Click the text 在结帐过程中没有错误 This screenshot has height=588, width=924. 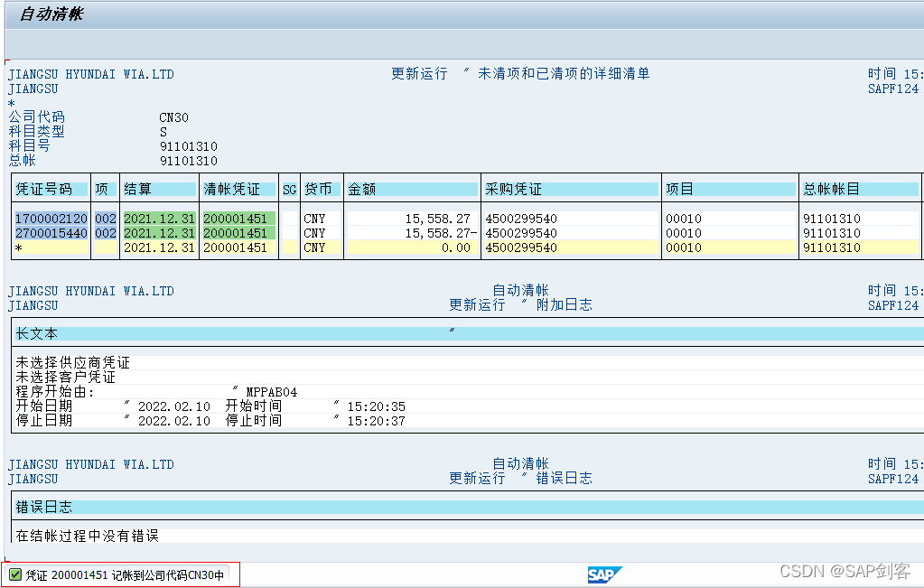[x=88, y=536]
